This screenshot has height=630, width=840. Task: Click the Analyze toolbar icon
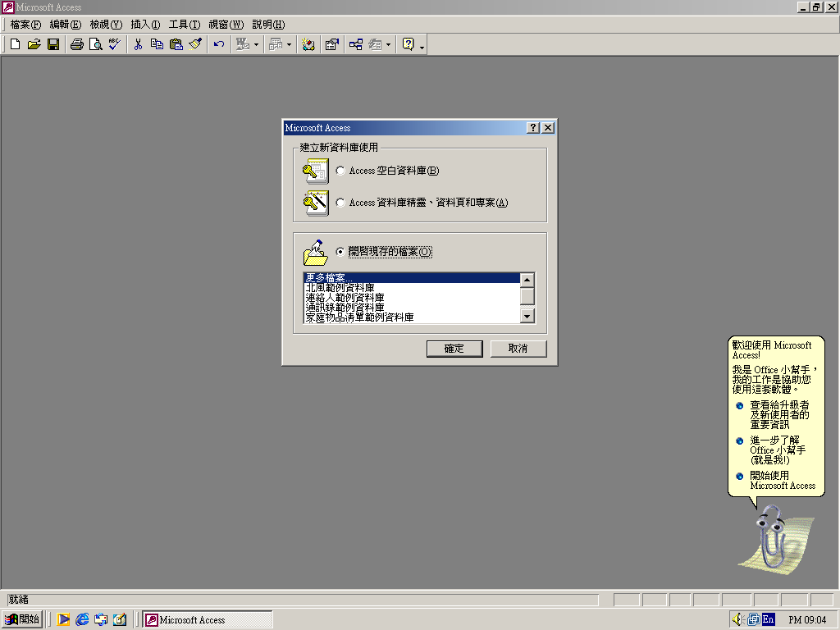(x=276, y=44)
